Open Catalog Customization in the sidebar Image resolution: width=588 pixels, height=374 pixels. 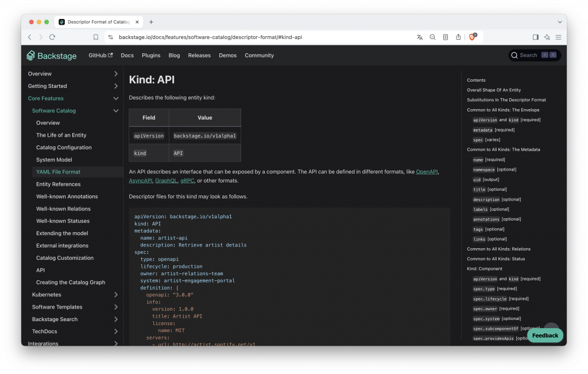[x=65, y=258]
